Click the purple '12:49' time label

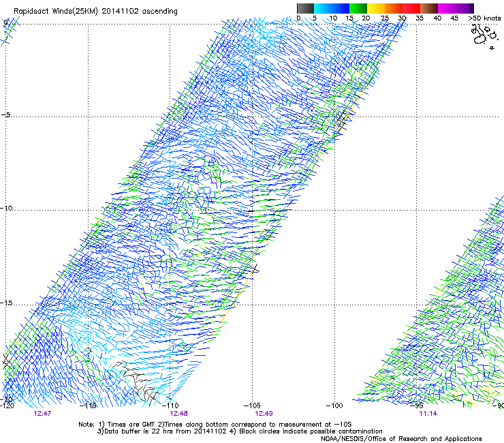pyautogui.click(x=264, y=414)
